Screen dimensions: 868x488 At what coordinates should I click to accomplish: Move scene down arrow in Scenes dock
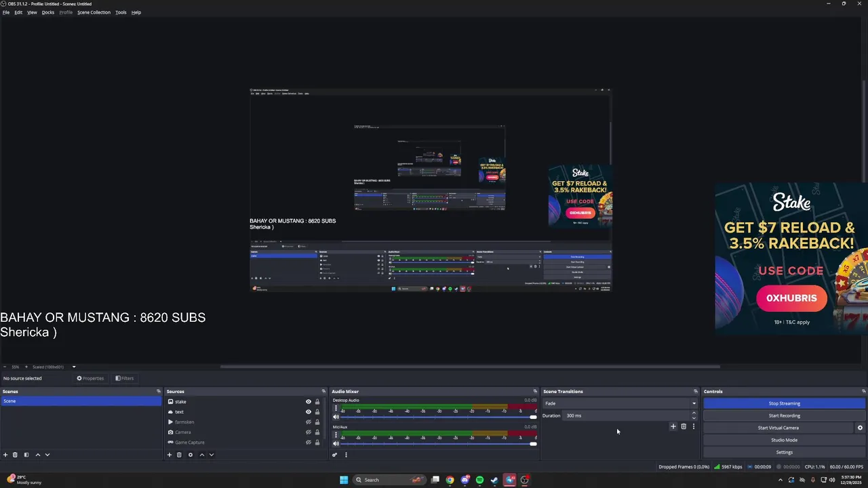[x=47, y=455]
